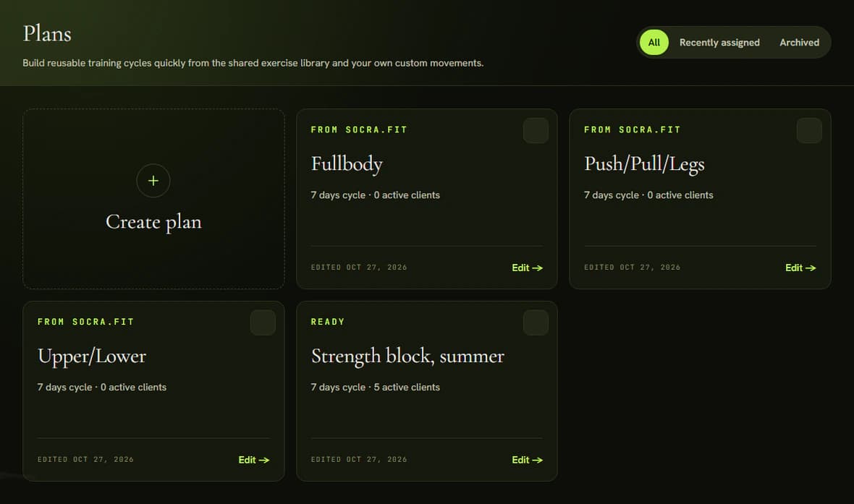The width and height of the screenshot is (854, 504).
Task: Open the Archived plans tab
Action: (x=799, y=43)
